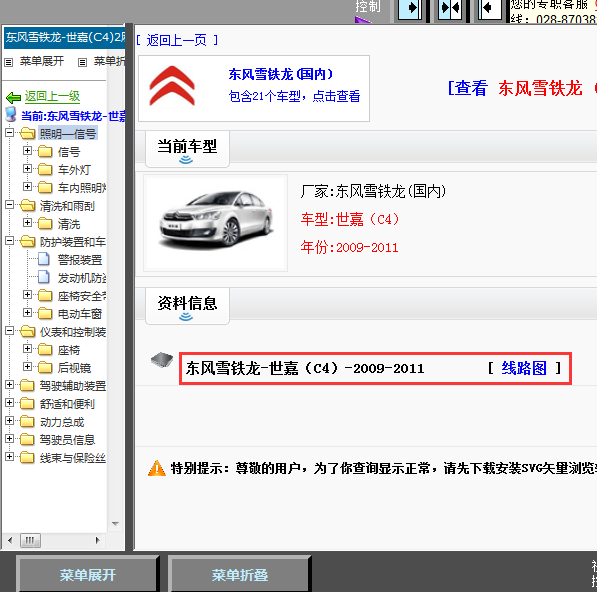Click the left-arrow panel control icon

(x=489, y=8)
